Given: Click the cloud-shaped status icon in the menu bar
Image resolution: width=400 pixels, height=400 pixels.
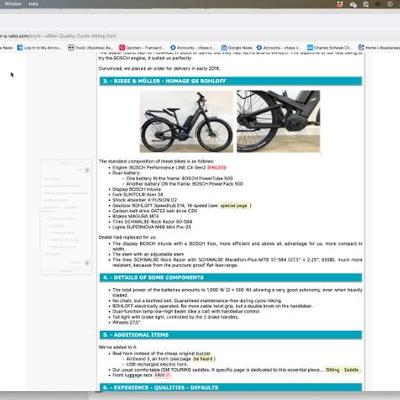Looking at the screenshot, I should tap(353, 4).
